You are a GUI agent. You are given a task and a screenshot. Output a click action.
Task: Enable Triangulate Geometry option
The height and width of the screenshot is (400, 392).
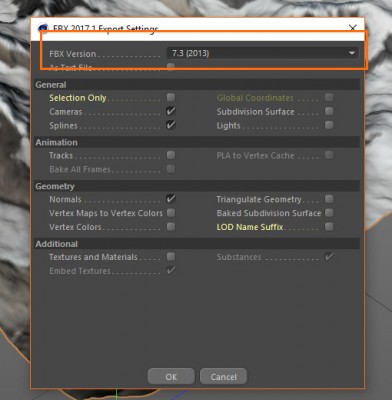329,199
